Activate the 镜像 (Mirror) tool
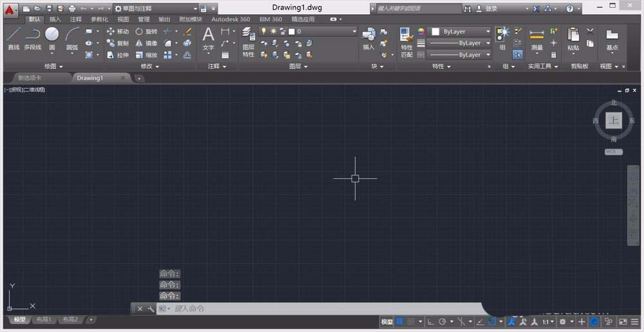The height and width of the screenshot is (332, 644). tap(146, 43)
